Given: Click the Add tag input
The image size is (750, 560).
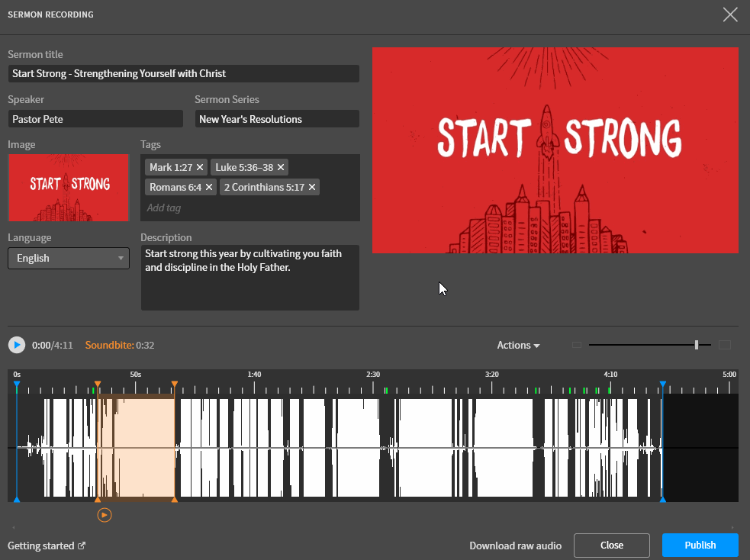Looking at the screenshot, I should (163, 208).
